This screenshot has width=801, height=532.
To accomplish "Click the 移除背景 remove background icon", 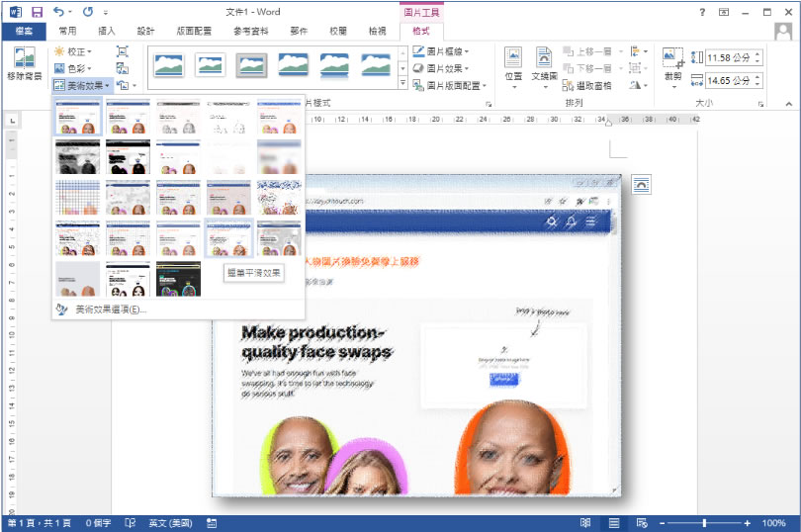I will point(24,57).
